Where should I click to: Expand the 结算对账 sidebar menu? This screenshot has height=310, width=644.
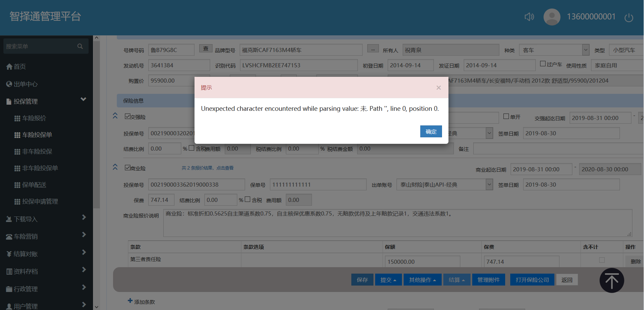click(x=47, y=254)
